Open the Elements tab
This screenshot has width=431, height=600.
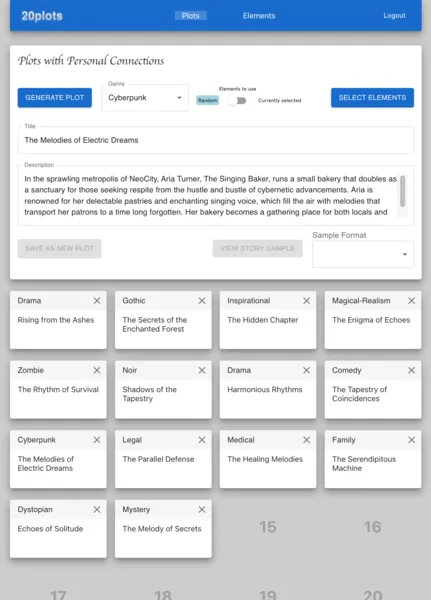[x=259, y=16]
